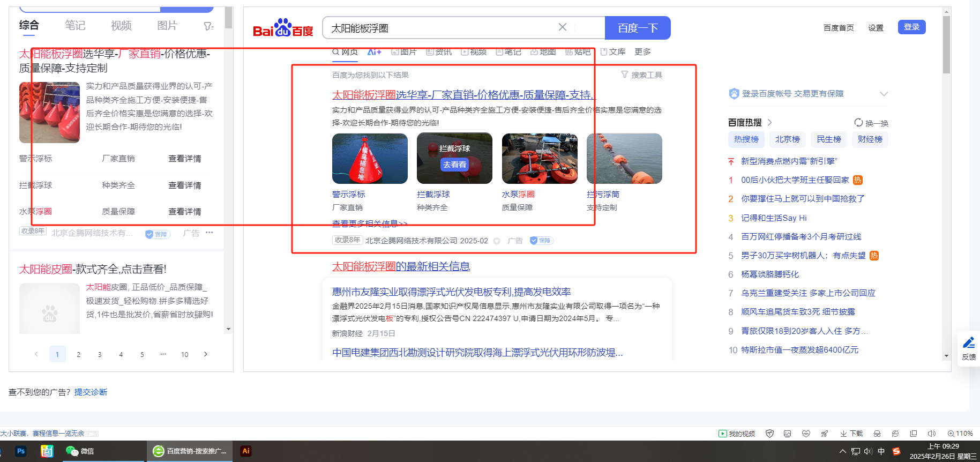The image size is (980, 462).
Task: Expand 百度热搜 with the arrow
Action: pos(769,122)
